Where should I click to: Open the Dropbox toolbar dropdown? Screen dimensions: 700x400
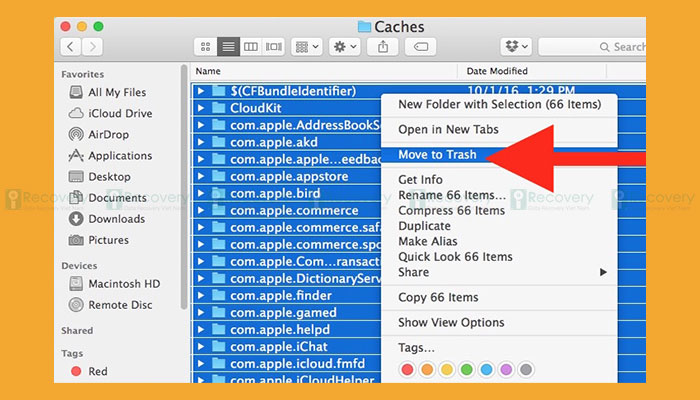point(517,47)
